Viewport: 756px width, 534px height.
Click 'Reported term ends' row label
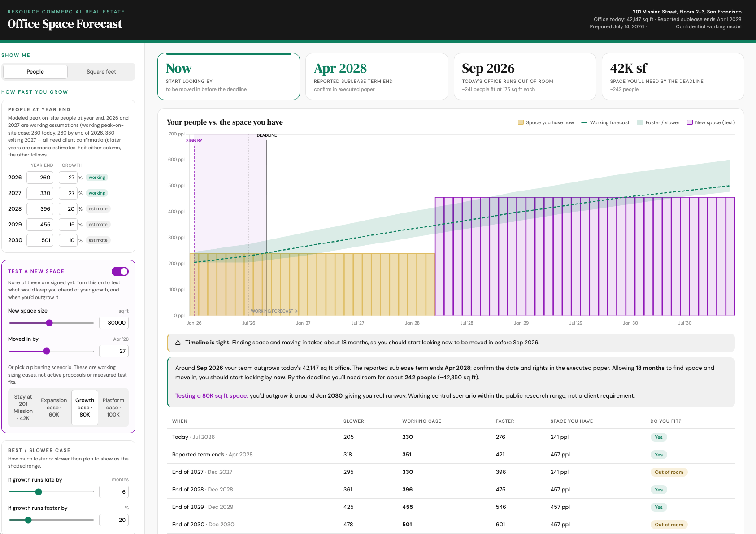click(x=198, y=455)
